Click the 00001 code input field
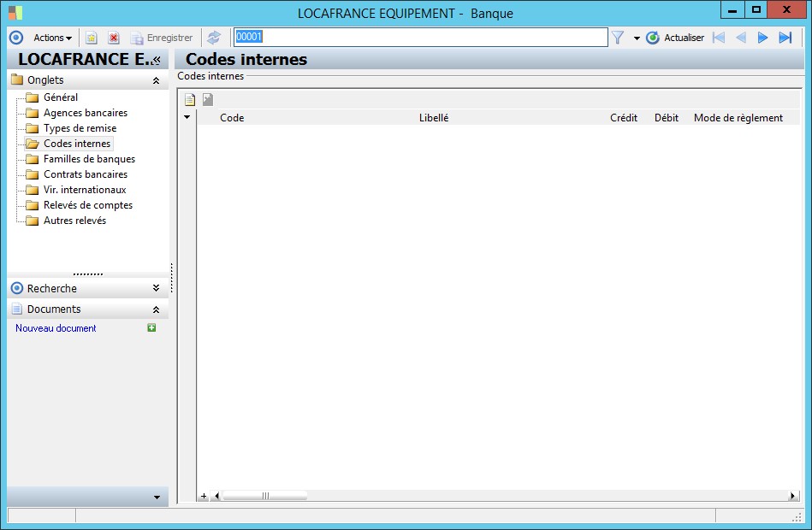 click(x=420, y=37)
